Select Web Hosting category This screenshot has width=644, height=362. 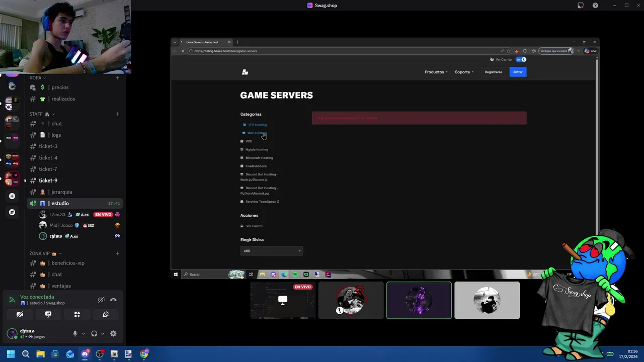coord(255,133)
